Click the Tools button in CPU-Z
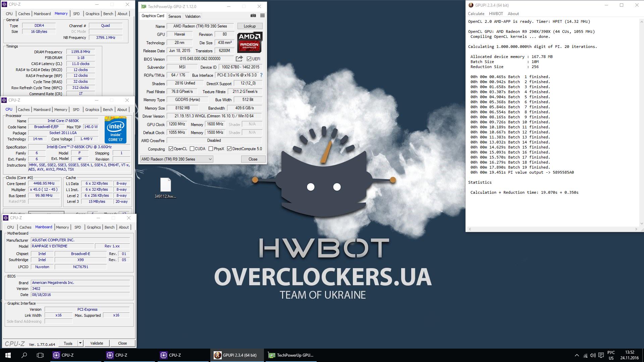Viewport: 644px width, 362px height. pos(68,343)
